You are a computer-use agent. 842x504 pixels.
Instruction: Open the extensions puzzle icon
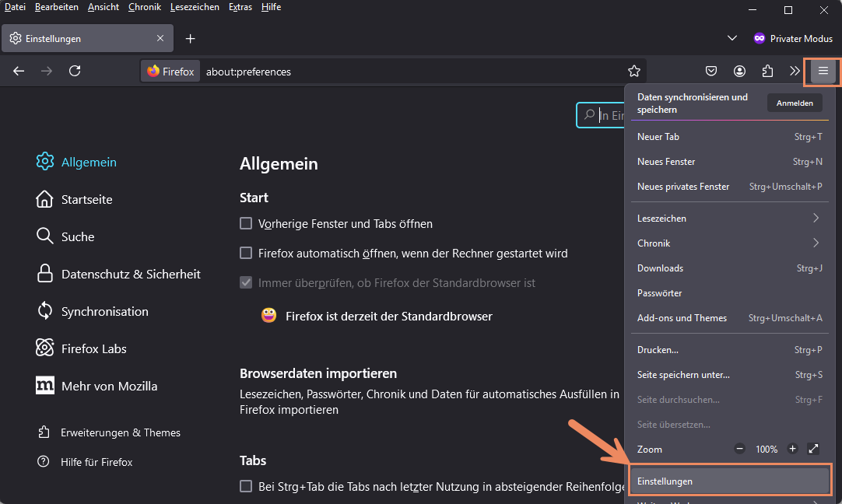coord(767,71)
